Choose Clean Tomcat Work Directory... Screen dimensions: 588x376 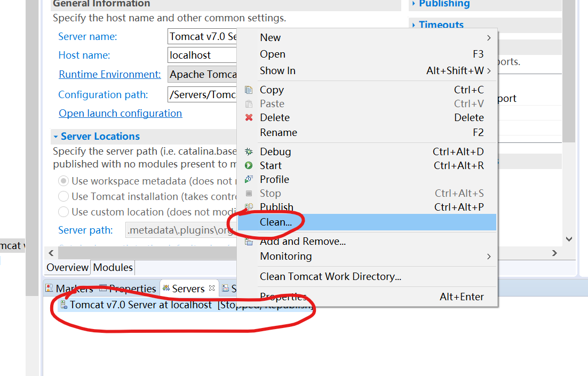pos(367,277)
